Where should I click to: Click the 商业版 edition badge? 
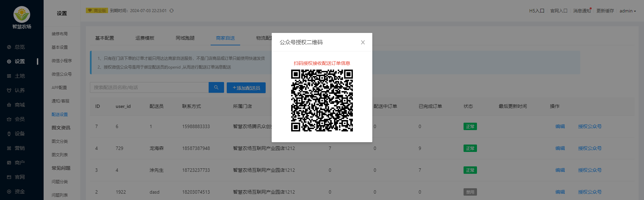coord(97,11)
